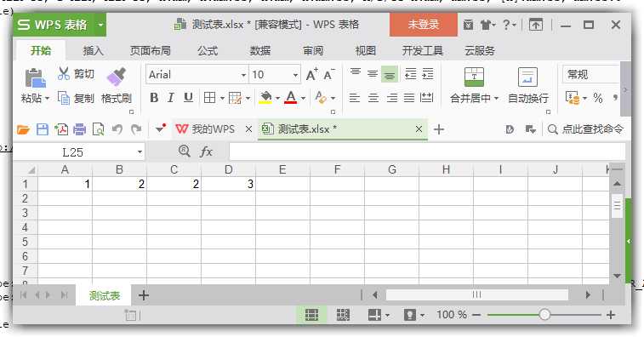
Task: Switch to the 页面布局 ribbon tab
Action: click(151, 50)
